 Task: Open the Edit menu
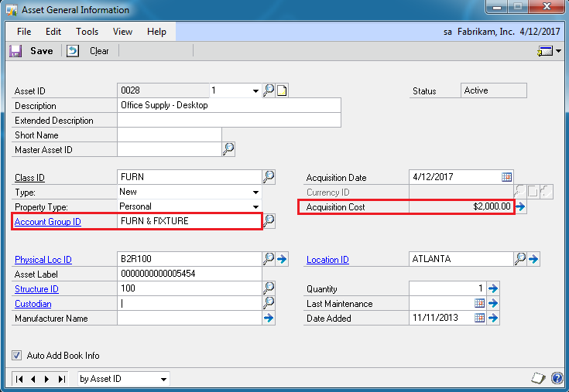[x=53, y=32]
